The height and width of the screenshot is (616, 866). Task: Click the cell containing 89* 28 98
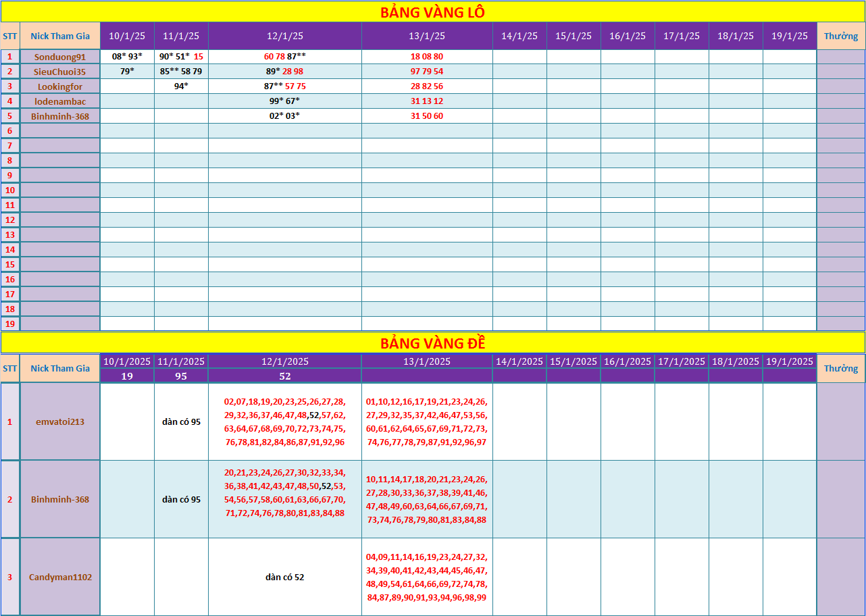click(285, 72)
